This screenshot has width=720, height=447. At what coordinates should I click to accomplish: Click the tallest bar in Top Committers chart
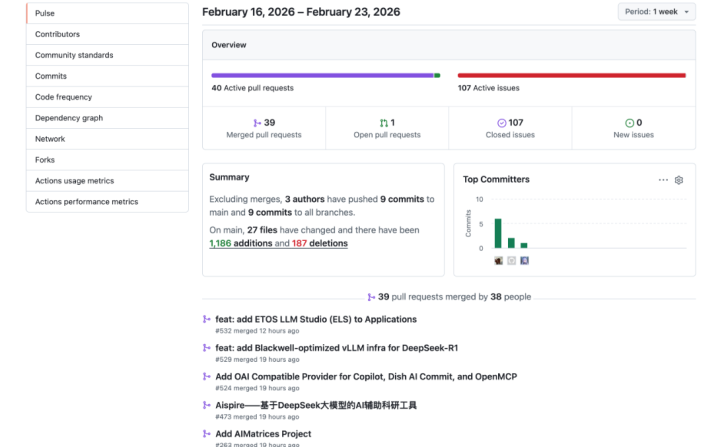498,233
